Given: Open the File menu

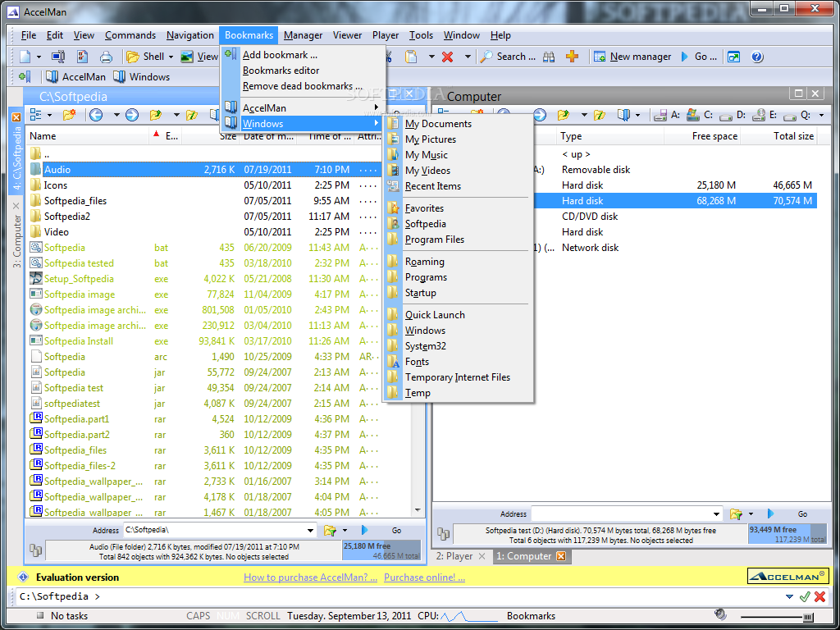Looking at the screenshot, I should coord(29,35).
